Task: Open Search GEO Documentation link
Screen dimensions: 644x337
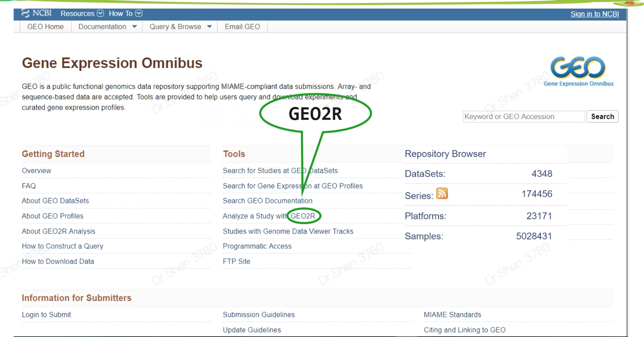Action: pos(267,201)
